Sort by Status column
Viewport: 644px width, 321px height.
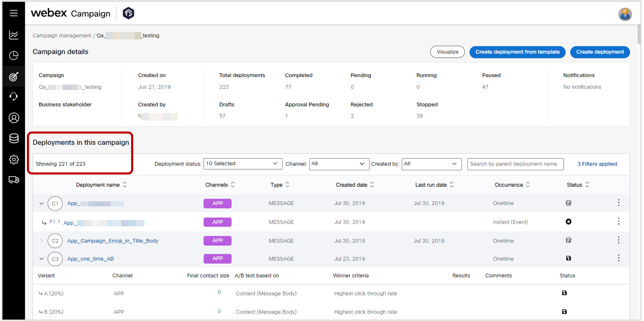(x=587, y=185)
